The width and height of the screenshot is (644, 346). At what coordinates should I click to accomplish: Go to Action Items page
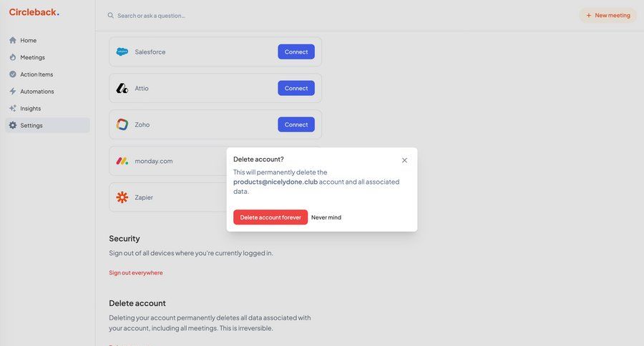[36, 74]
